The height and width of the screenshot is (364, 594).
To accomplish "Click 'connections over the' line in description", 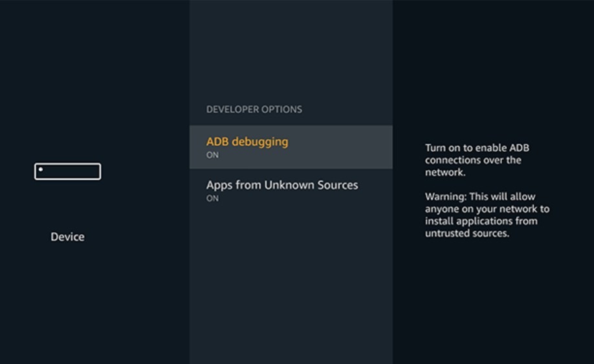I will tap(472, 160).
